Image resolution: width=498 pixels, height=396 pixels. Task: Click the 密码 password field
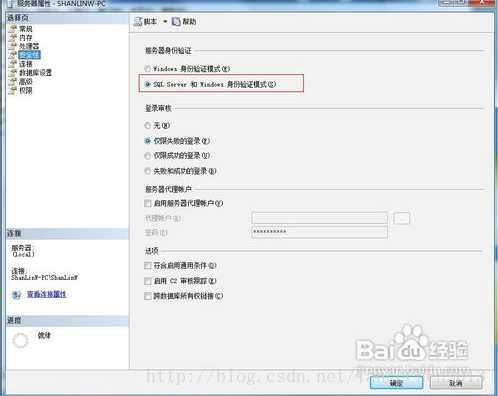[320, 232]
